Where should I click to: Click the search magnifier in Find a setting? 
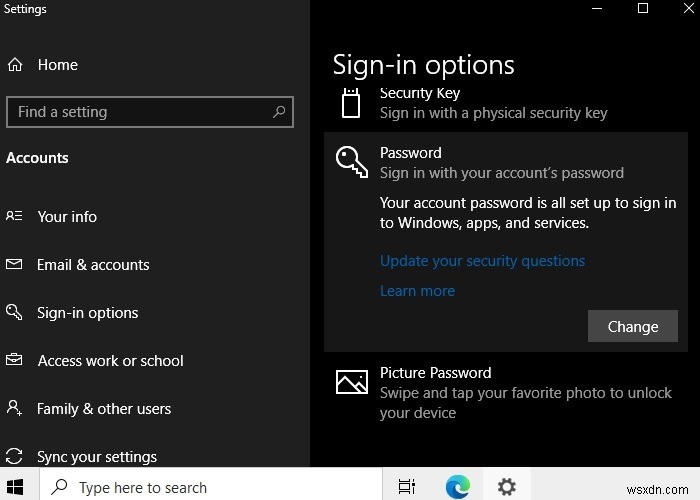(x=279, y=112)
